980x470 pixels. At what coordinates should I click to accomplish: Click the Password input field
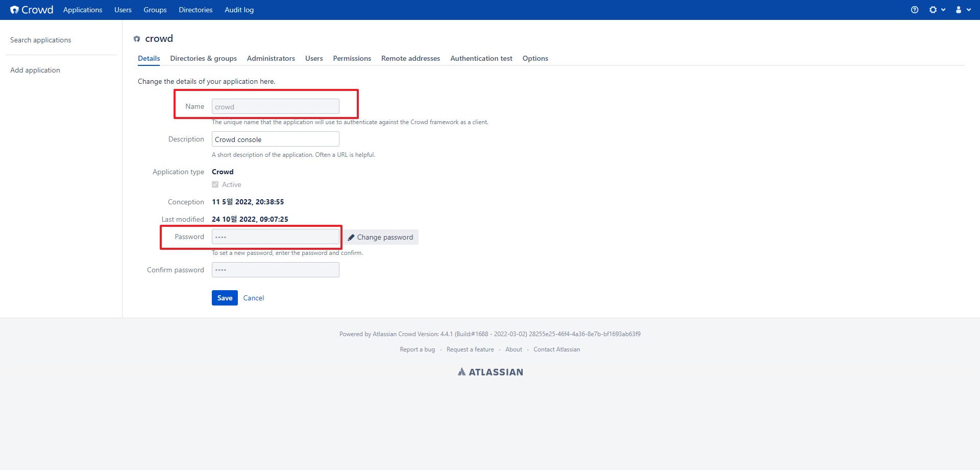276,237
